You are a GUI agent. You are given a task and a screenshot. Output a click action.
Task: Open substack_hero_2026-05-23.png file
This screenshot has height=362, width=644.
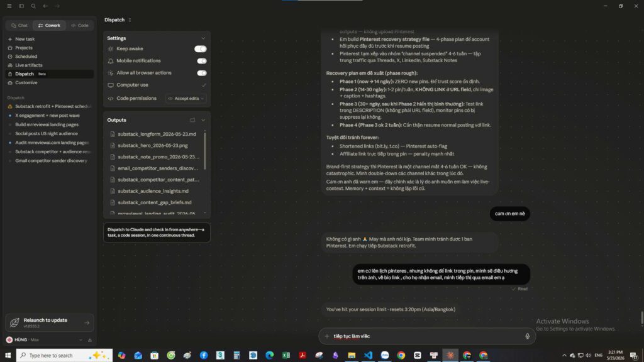coord(155,145)
